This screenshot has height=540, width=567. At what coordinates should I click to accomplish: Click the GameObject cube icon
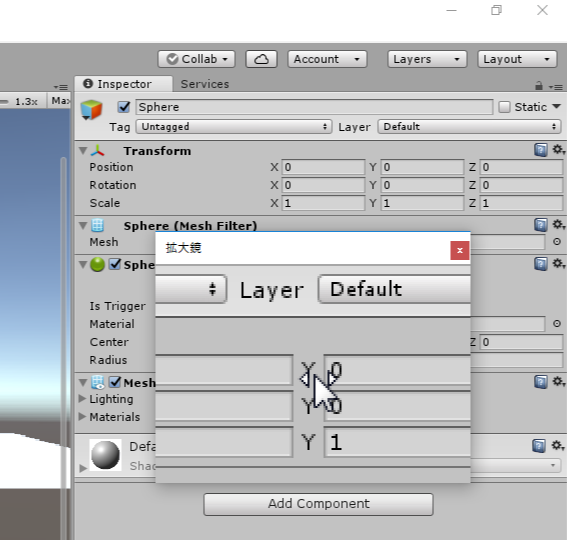click(x=91, y=109)
